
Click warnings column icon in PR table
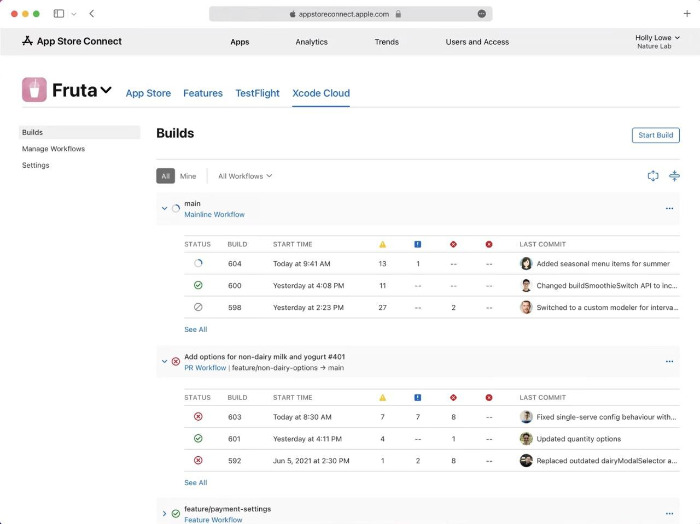click(x=382, y=397)
